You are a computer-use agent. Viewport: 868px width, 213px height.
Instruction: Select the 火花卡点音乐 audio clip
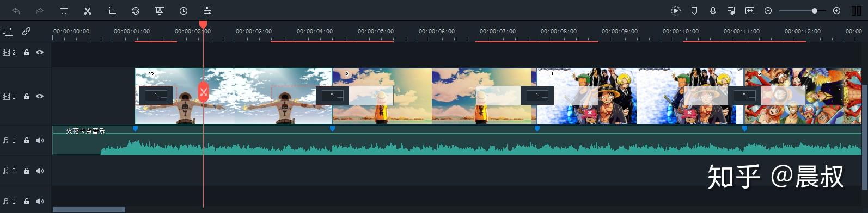click(x=457, y=141)
